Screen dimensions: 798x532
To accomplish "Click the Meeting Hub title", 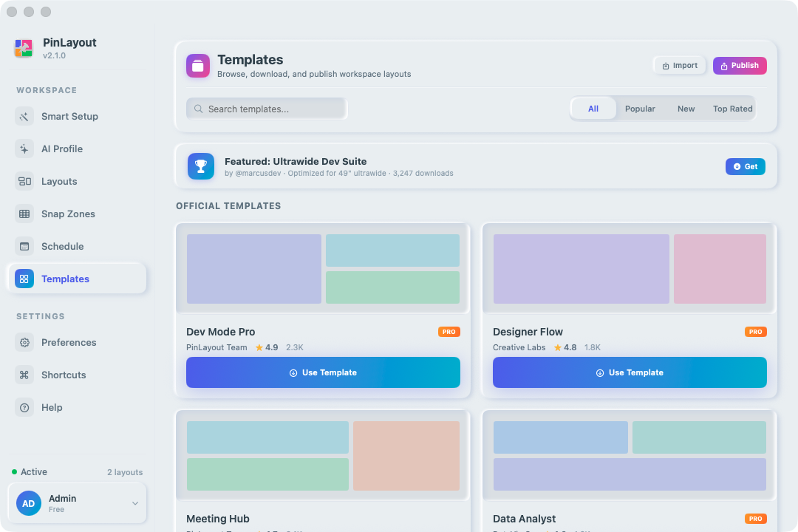I will tap(218, 519).
